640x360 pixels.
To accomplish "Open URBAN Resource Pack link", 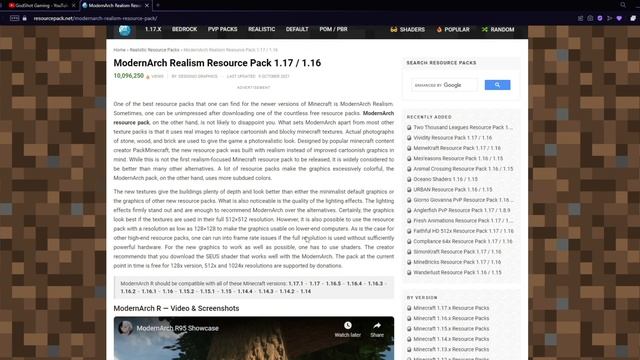I will (453, 189).
